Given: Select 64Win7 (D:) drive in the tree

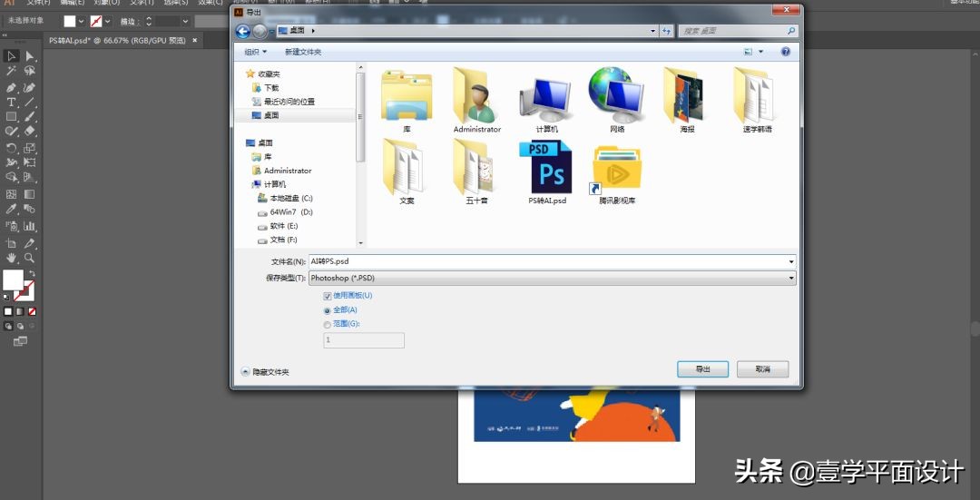Looking at the screenshot, I should (285, 212).
